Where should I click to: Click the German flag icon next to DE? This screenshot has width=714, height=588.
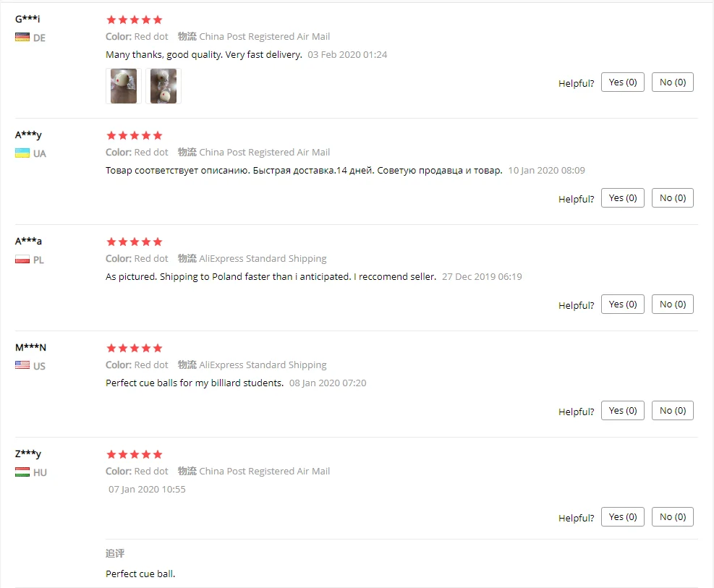tap(22, 38)
